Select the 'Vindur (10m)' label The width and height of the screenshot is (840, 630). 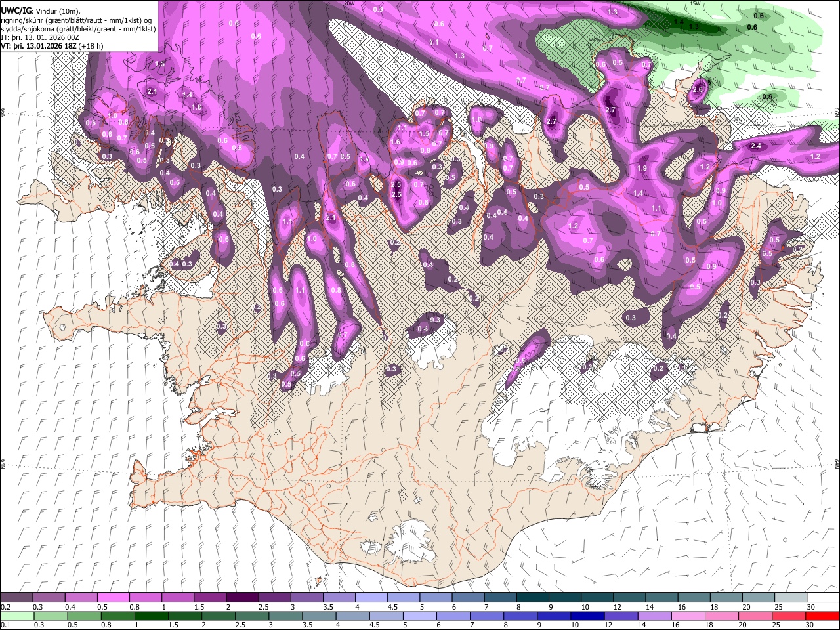point(56,11)
